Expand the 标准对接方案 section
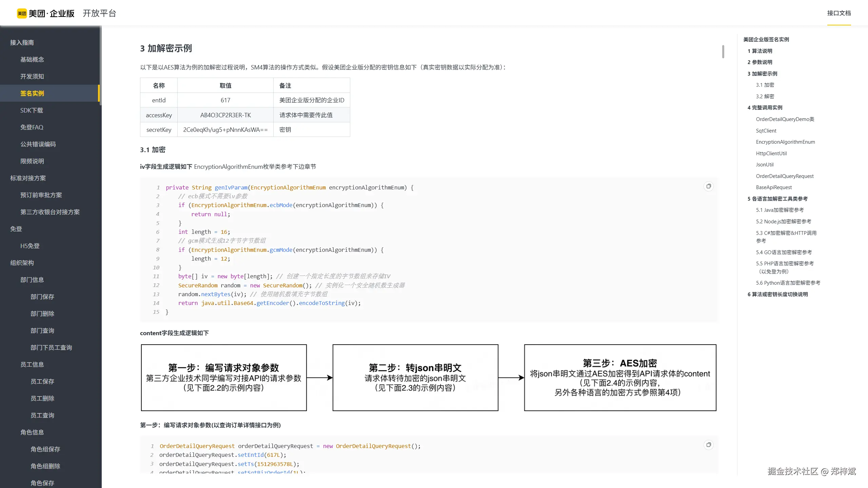 click(x=28, y=178)
